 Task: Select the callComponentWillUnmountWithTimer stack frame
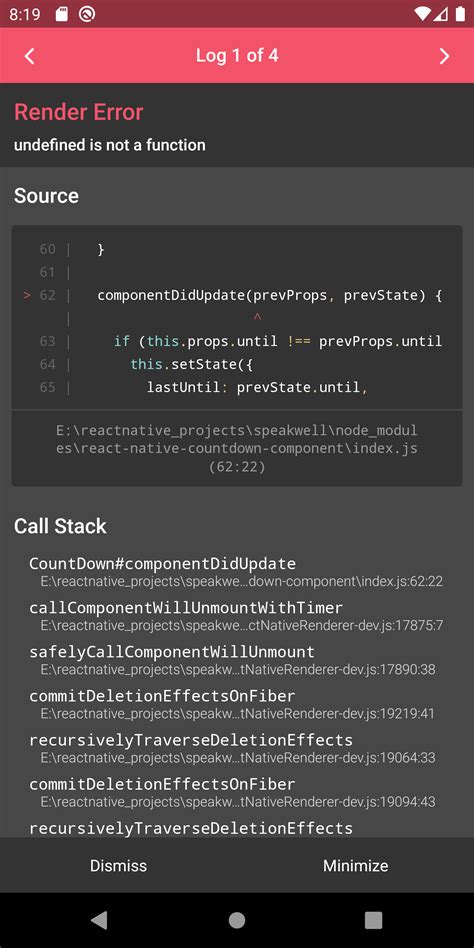tap(237, 616)
